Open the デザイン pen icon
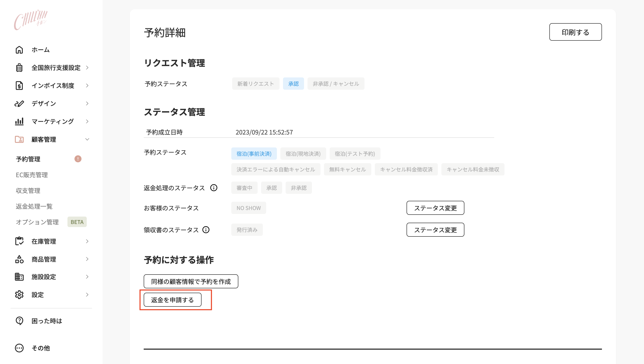The height and width of the screenshot is (364, 644). coord(19,103)
